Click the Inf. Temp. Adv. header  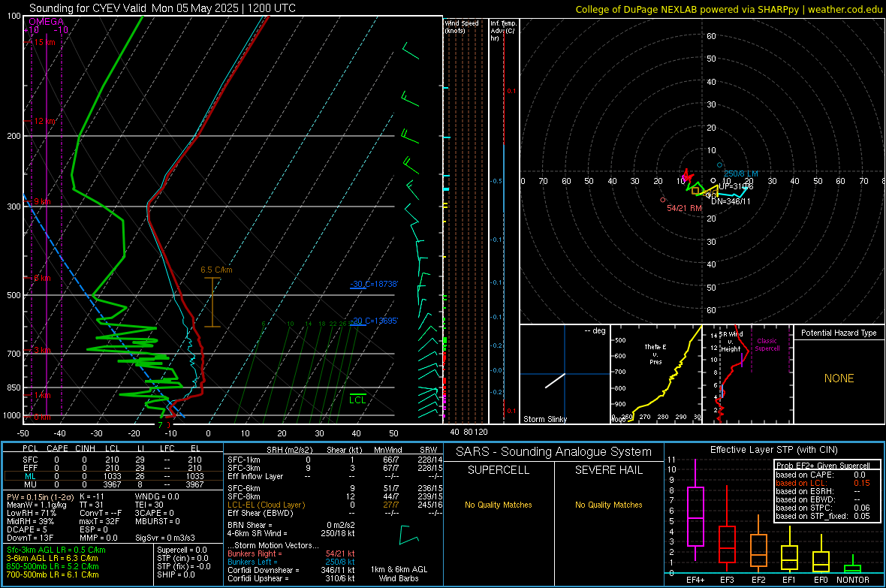pyautogui.click(x=503, y=31)
